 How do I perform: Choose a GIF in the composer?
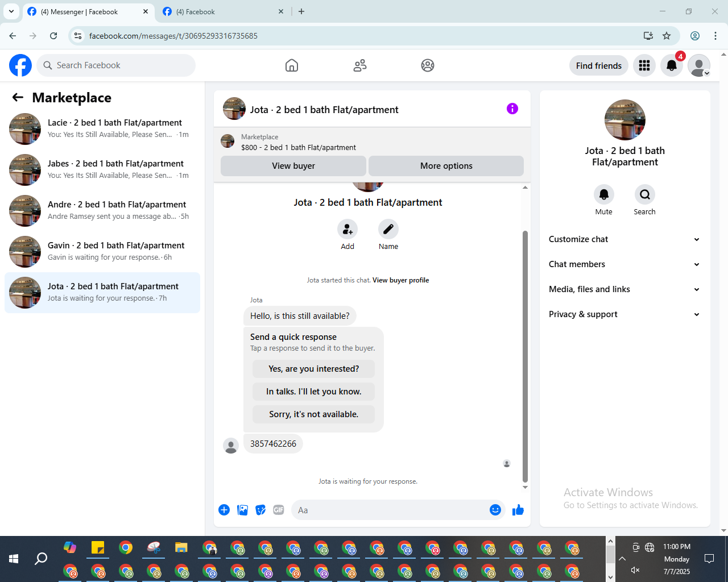279,510
